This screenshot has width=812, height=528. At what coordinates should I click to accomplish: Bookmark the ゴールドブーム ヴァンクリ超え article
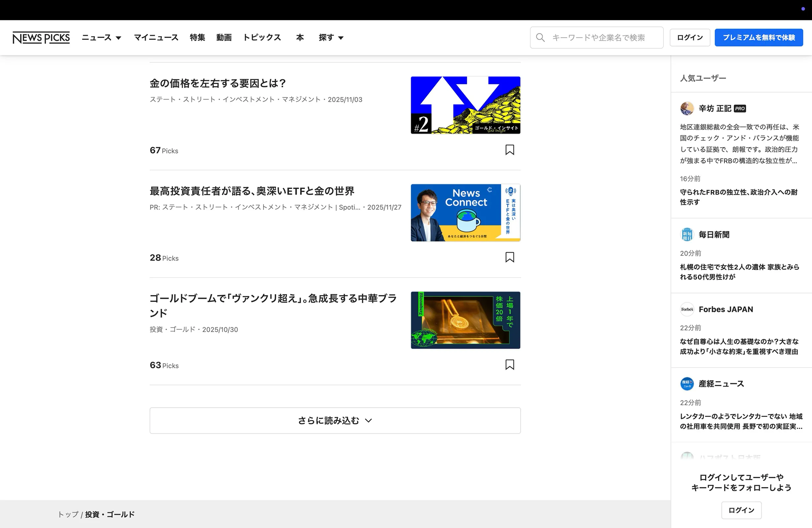509,365
